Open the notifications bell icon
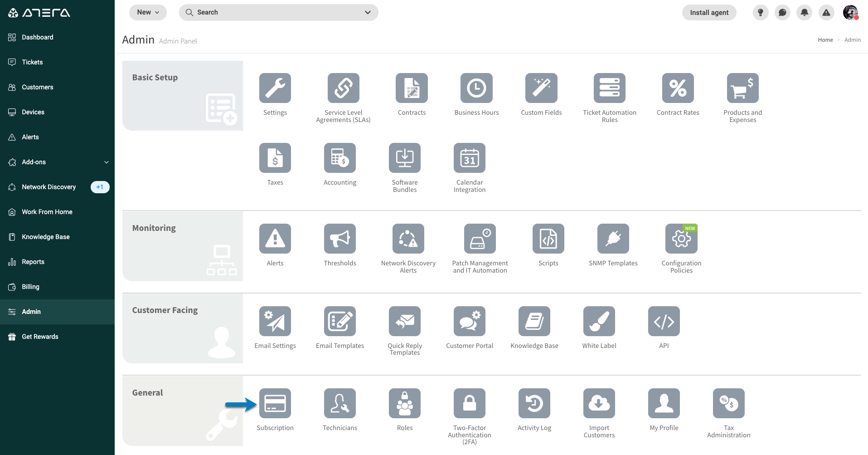This screenshot has height=455, width=868. coord(805,13)
